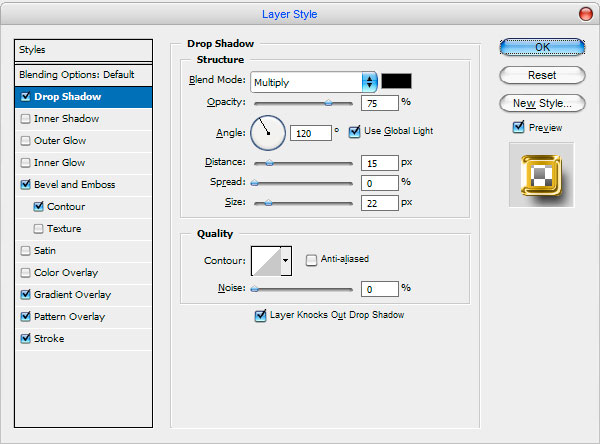600x444 pixels.
Task: Enable the Anti-aliased checkbox
Action: (311, 260)
